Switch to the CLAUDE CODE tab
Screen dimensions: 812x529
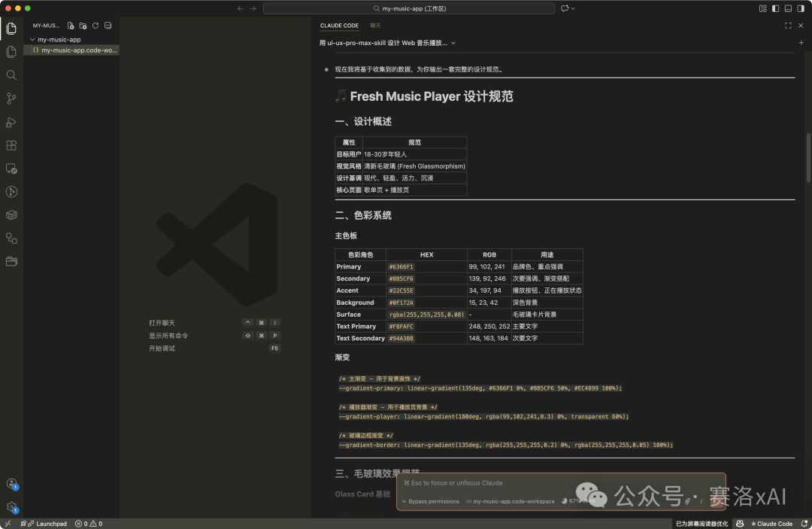[x=339, y=26]
